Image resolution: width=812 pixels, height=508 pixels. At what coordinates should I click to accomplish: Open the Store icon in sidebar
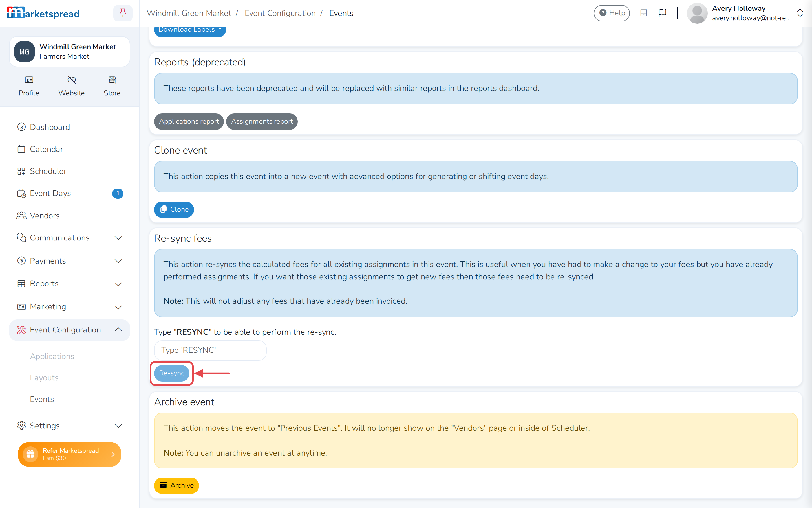tap(112, 86)
